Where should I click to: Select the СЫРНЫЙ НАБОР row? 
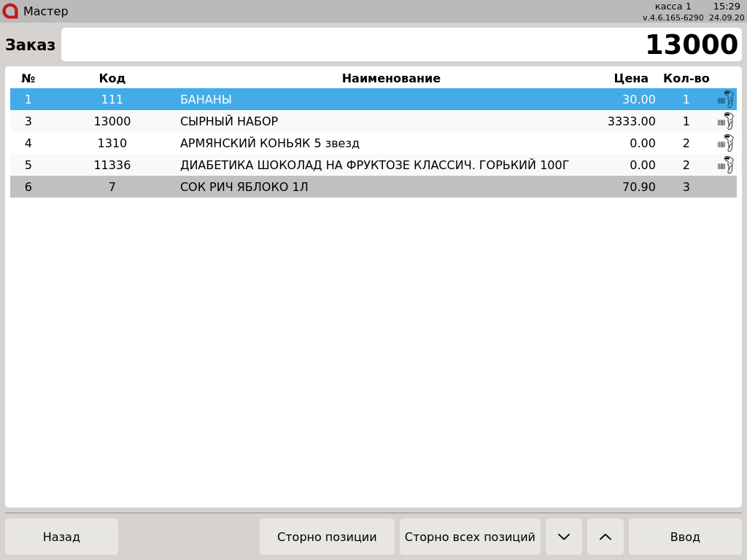point(373,121)
